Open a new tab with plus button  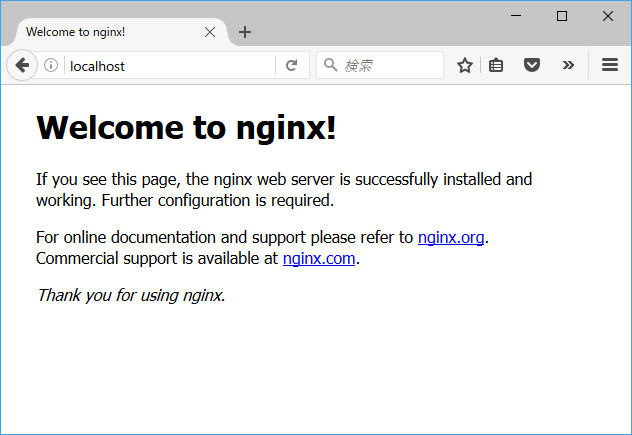click(245, 32)
